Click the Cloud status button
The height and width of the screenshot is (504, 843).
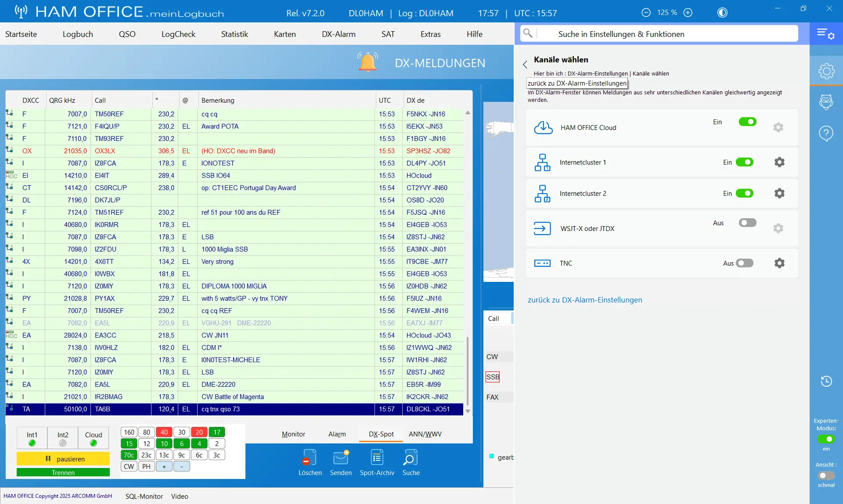click(x=94, y=438)
